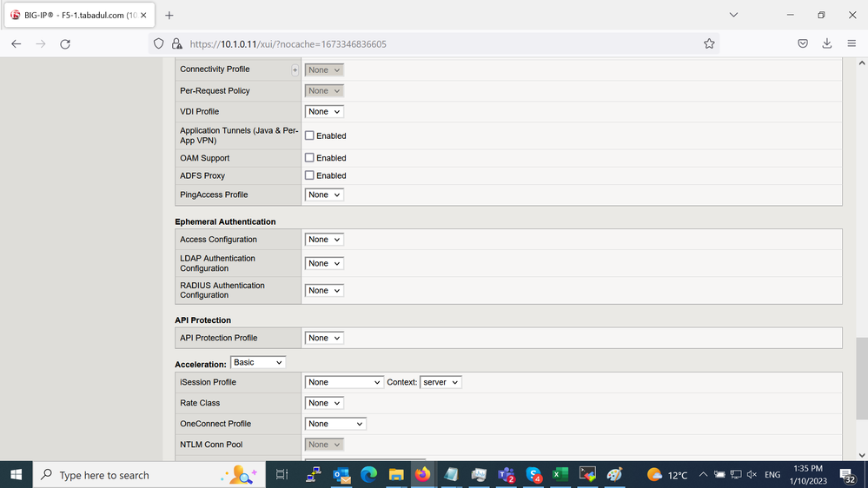Add a new Connectivity Profile with plus icon
Screen dimensions: 868x488
pos(295,70)
